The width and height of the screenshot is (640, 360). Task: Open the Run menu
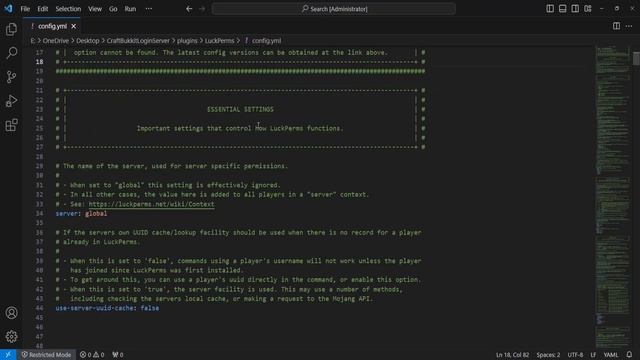tap(130, 9)
